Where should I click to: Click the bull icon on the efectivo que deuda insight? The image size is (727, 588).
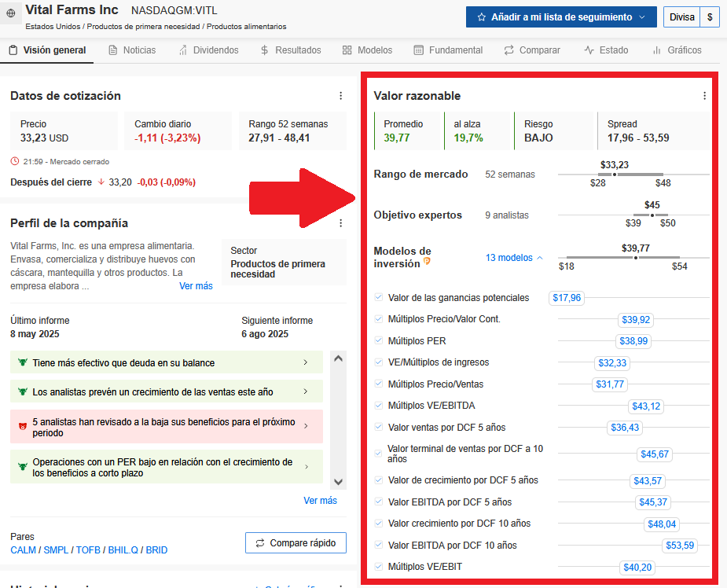(22, 362)
